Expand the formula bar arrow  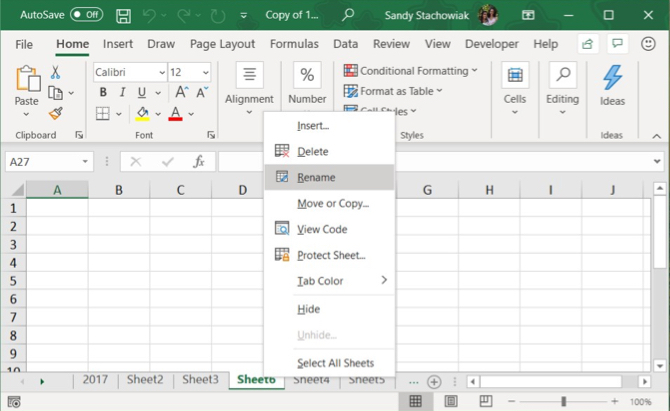coord(657,162)
